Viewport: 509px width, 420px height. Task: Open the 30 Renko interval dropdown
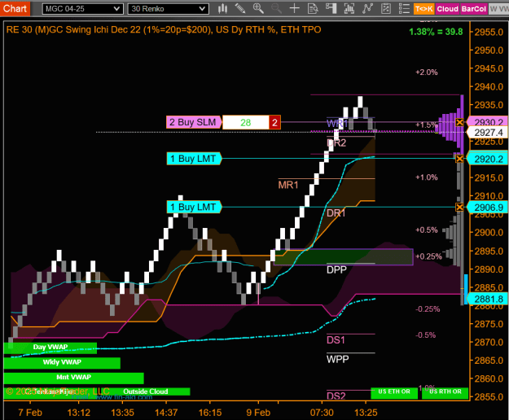[x=168, y=9]
